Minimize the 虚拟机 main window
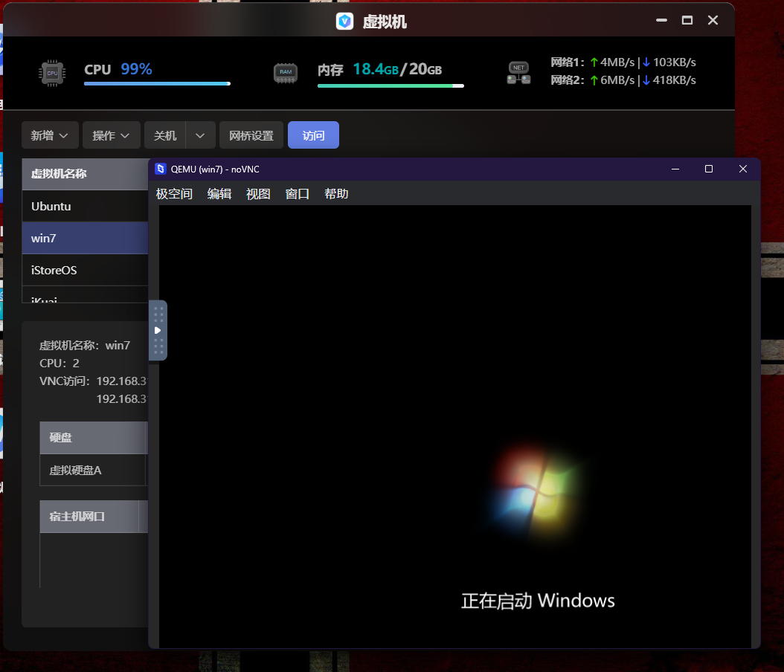This screenshot has width=784, height=672. [x=661, y=20]
